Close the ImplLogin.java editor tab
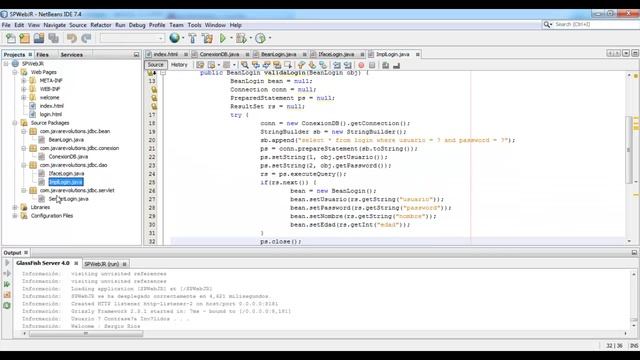Viewport: 640px width, 360px height. 418,54
